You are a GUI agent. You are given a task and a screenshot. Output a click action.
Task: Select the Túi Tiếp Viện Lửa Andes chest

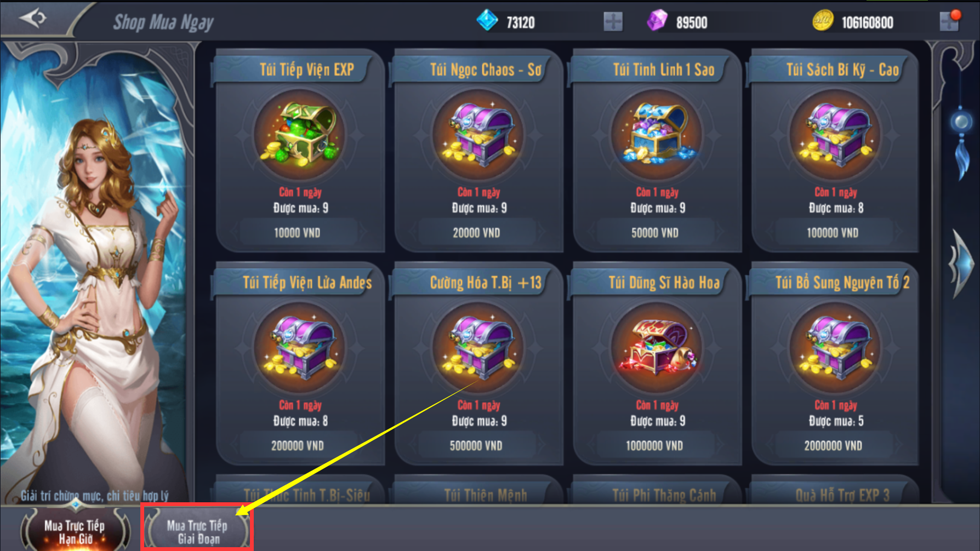pos(300,348)
